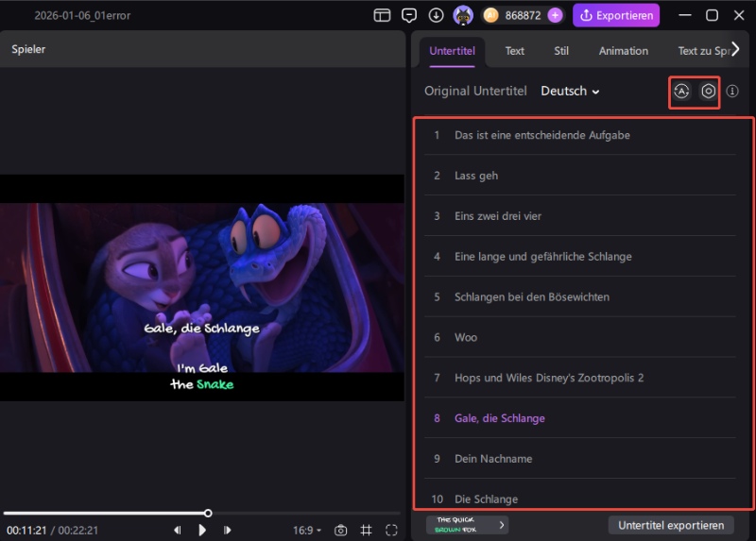Select subtitle row 10 'Die Schlange'
Screen dimensions: 756x541
pos(580,499)
